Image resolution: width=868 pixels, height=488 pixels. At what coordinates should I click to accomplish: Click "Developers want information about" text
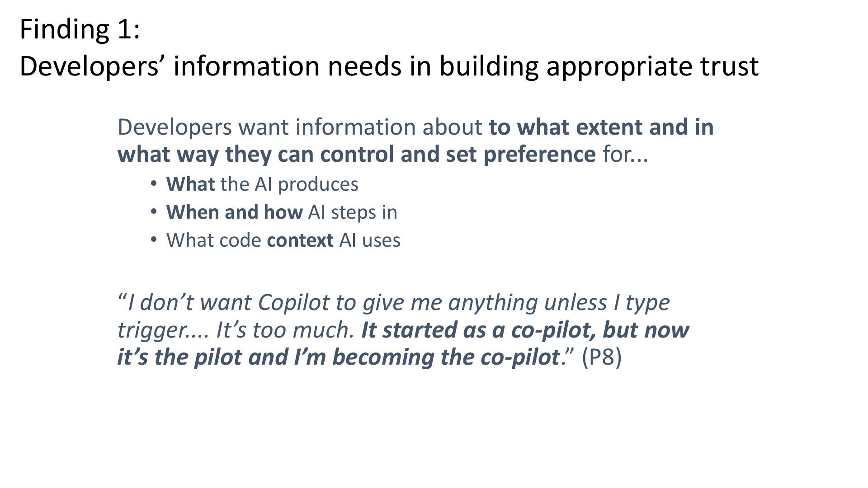pyautogui.click(x=299, y=127)
